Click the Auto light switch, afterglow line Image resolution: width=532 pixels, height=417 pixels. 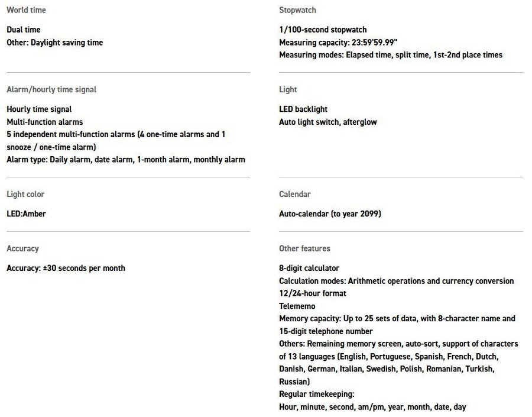[327, 122]
